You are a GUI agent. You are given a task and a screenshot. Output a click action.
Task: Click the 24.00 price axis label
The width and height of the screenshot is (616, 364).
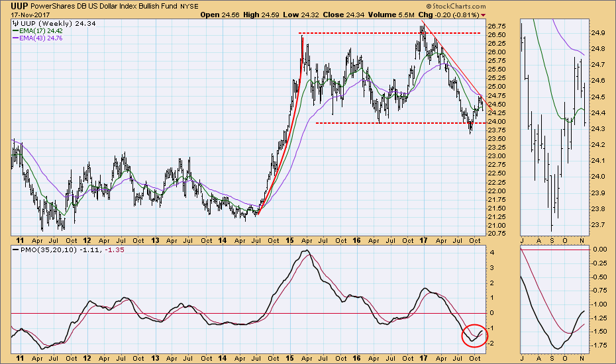click(x=496, y=122)
